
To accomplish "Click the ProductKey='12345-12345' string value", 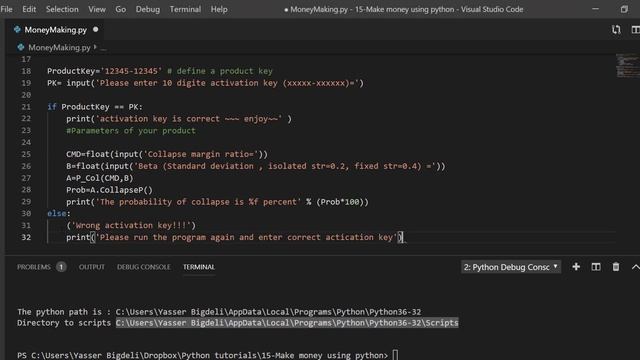I will [x=131, y=71].
